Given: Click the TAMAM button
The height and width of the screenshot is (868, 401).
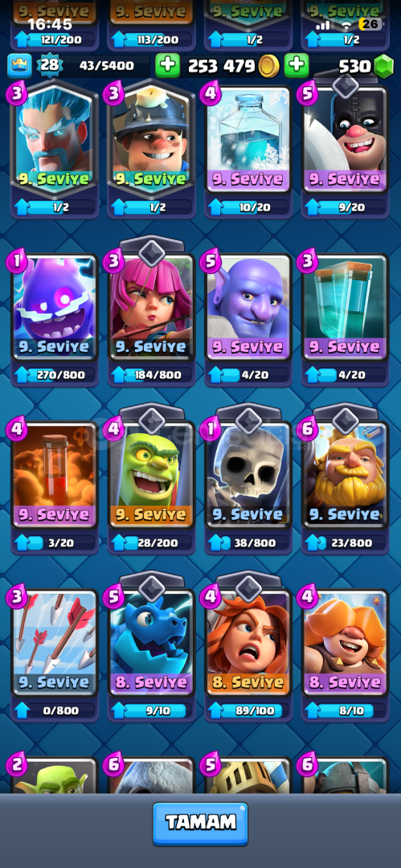Looking at the screenshot, I should coord(200,824).
